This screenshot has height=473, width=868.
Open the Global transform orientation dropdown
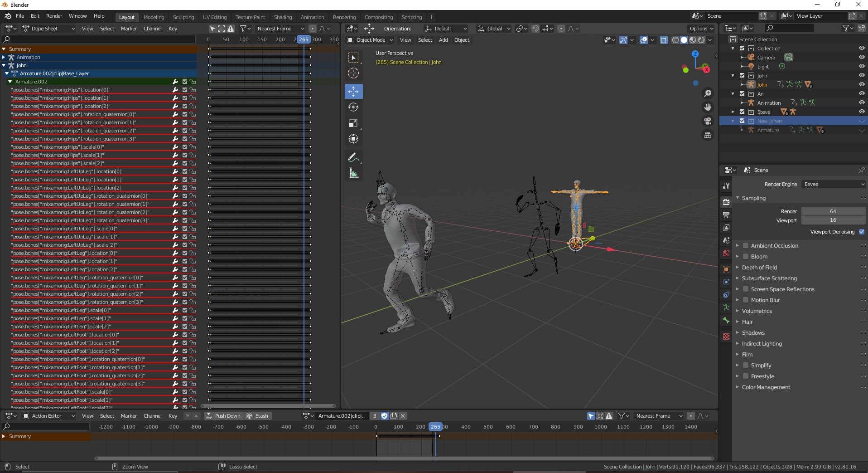click(x=494, y=29)
